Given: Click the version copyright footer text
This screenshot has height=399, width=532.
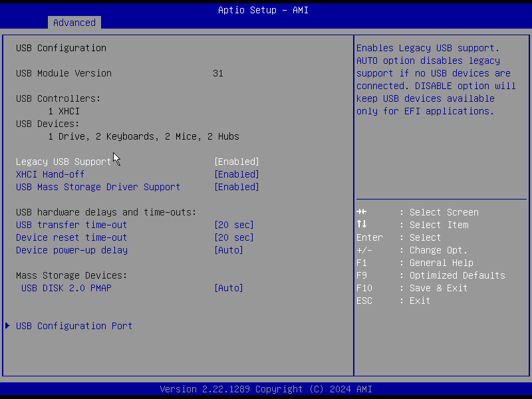Looking at the screenshot, I should (x=266, y=389).
